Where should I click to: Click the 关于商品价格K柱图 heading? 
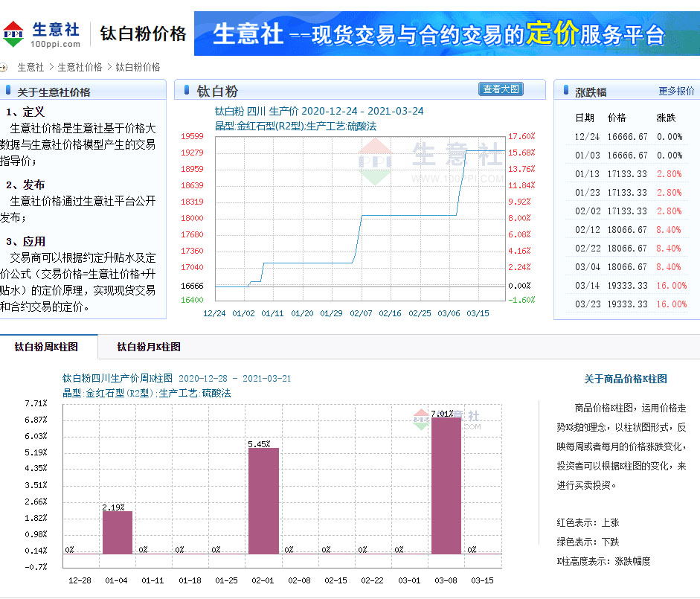pyautogui.click(x=626, y=379)
